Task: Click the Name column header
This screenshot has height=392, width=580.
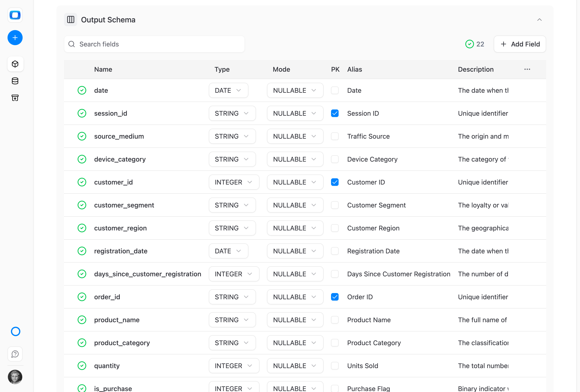Action: (103, 69)
